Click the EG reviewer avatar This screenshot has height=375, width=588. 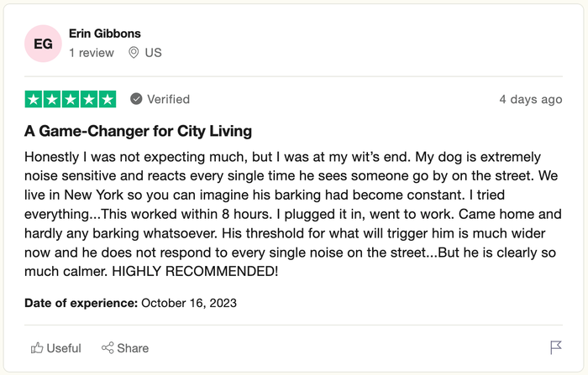point(43,44)
